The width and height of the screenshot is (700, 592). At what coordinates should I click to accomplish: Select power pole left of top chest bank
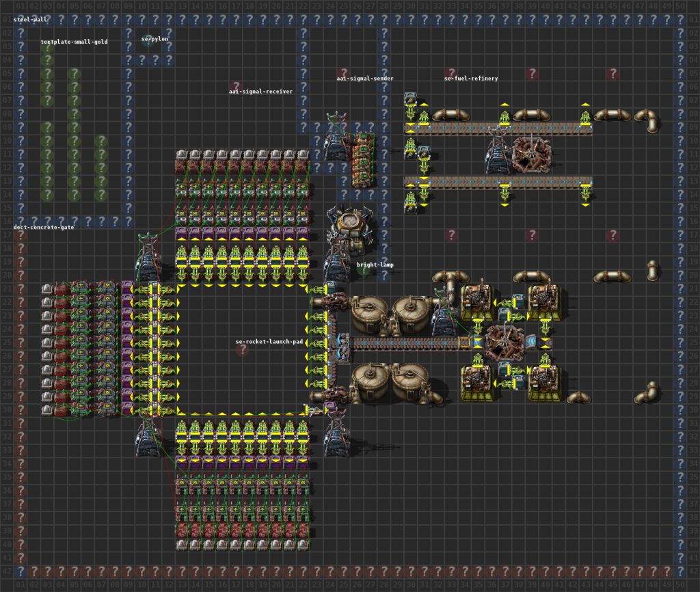coord(148,256)
